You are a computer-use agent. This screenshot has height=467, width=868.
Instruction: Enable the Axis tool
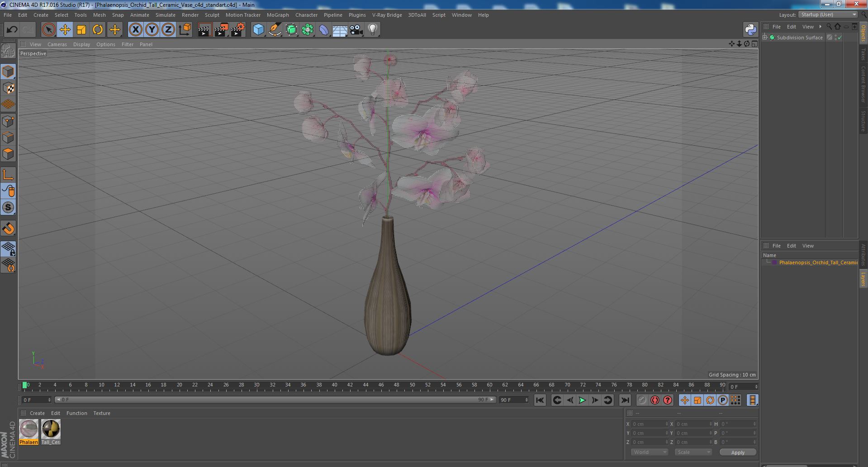8,175
